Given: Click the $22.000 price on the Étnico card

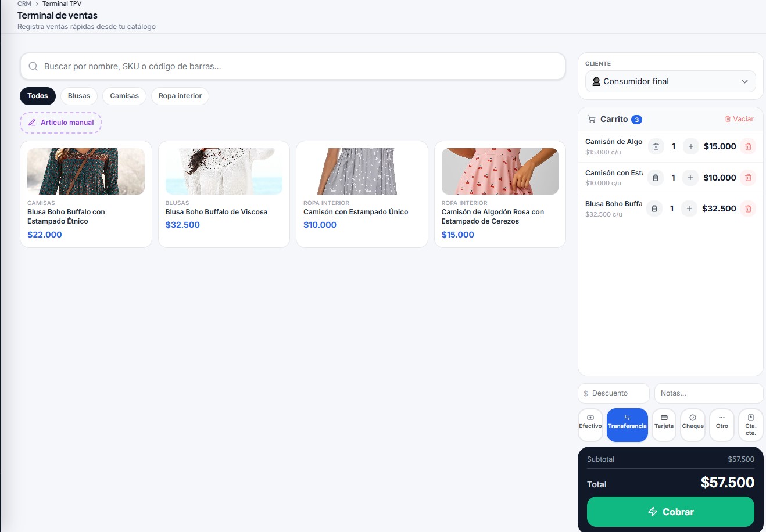Looking at the screenshot, I should tap(45, 235).
